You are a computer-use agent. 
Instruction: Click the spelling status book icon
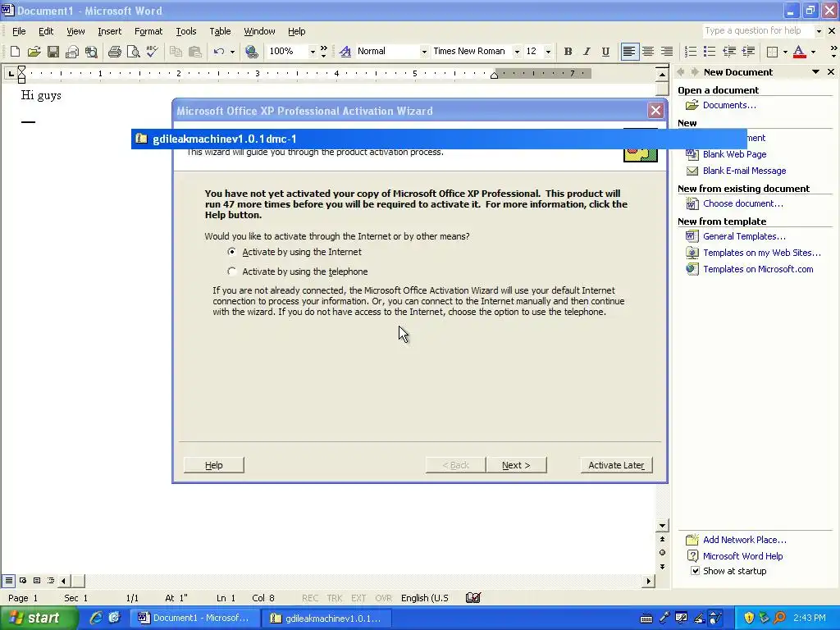(x=473, y=597)
